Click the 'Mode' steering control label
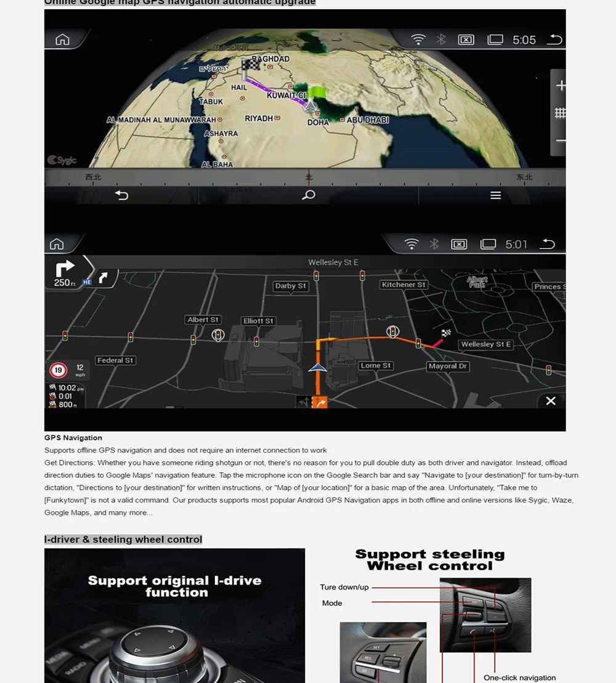616x683 pixels. tap(332, 604)
